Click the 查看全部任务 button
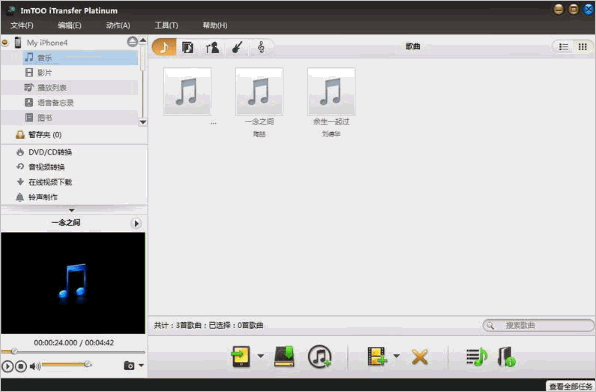This screenshot has width=596, height=392. pos(570,386)
